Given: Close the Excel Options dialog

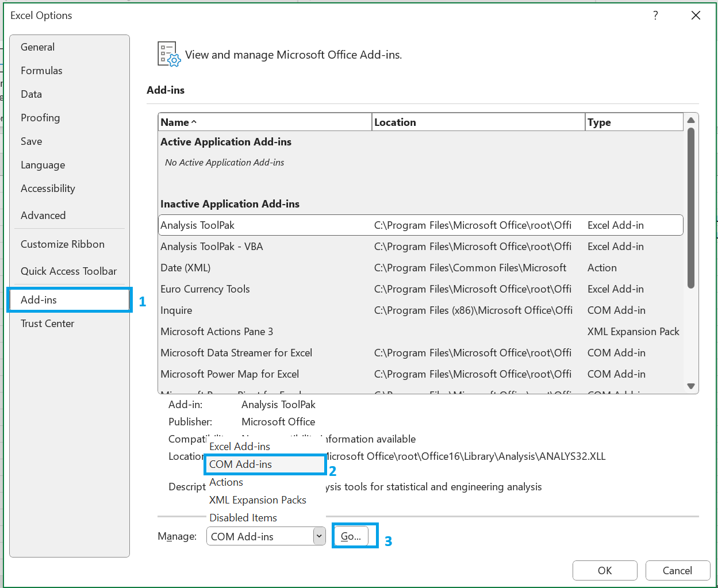Looking at the screenshot, I should [x=696, y=16].
